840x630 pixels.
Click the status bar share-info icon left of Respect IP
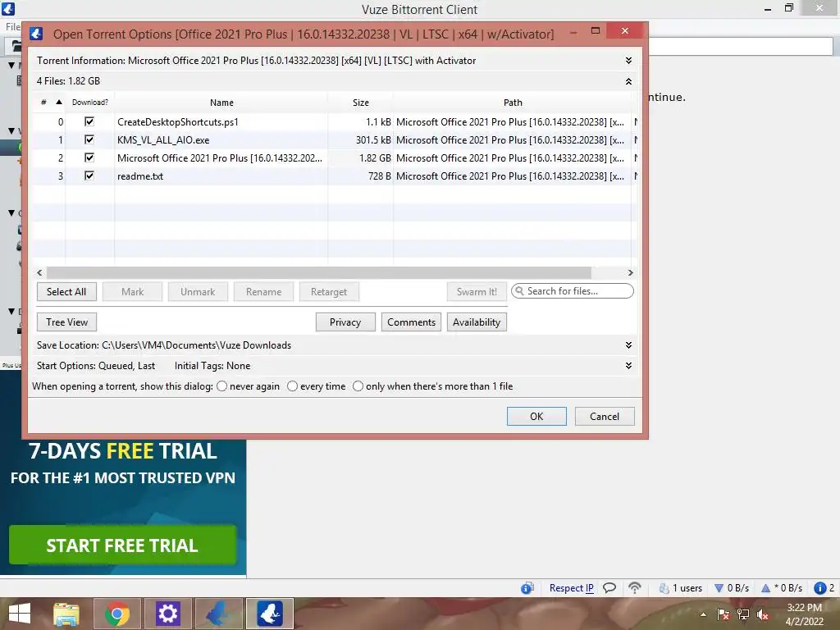coord(527,588)
